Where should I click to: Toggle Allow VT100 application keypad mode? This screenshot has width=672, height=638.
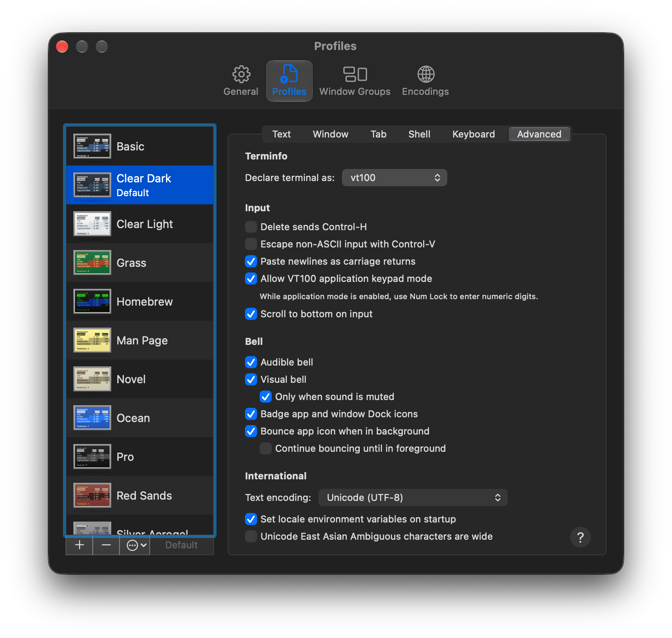click(x=251, y=278)
